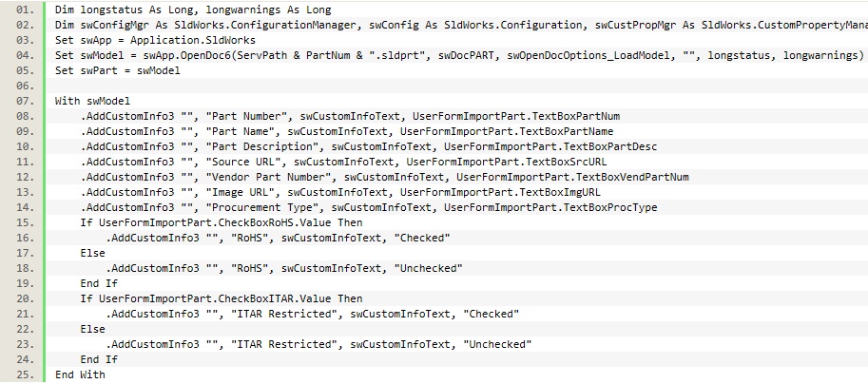Click "Procurement Type" string in line 14
Image resolution: width=868 pixels, height=384 pixels.
tap(264, 207)
